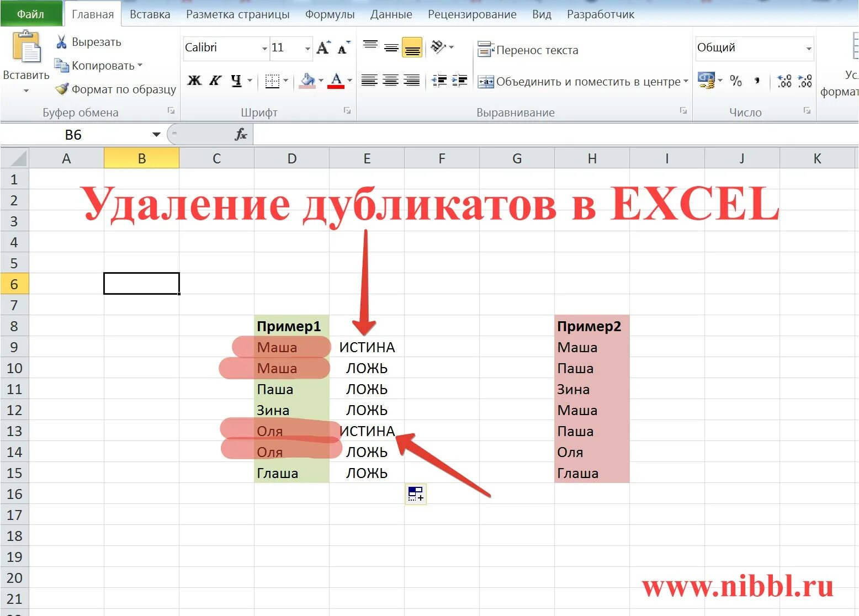
Task: Align text to the middle of the cell
Action: pos(391,47)
